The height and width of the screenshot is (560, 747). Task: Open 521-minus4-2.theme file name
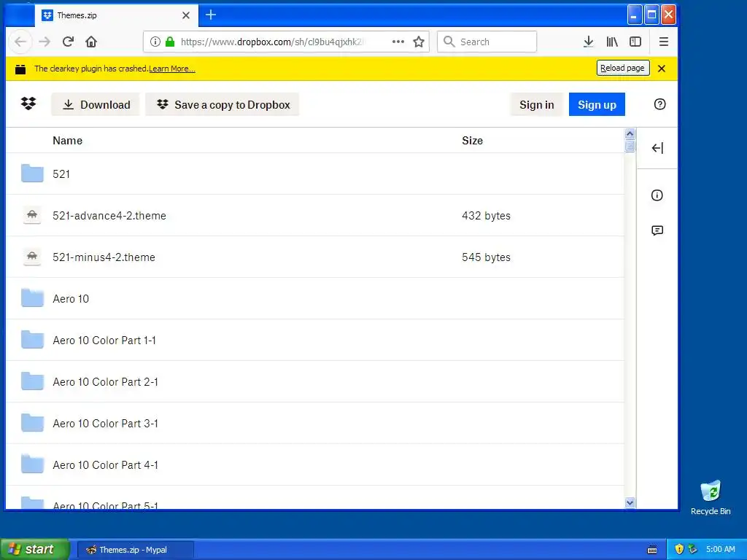[x=104, y=257]
